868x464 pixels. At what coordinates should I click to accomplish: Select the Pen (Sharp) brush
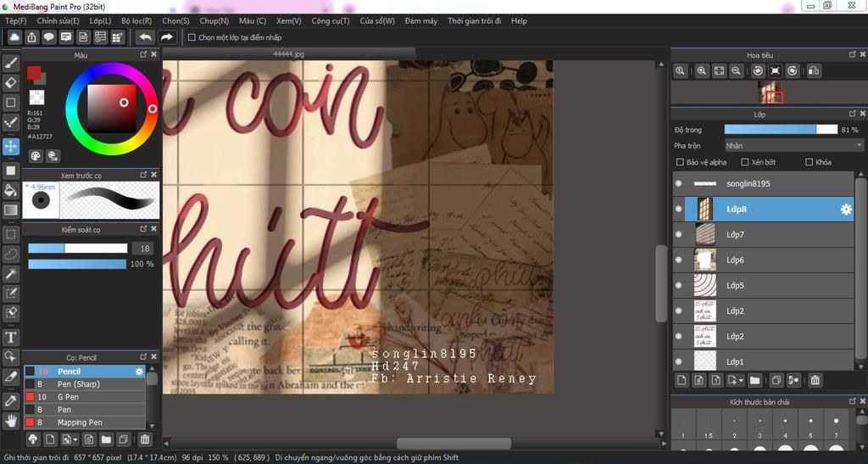click(85, 384)
